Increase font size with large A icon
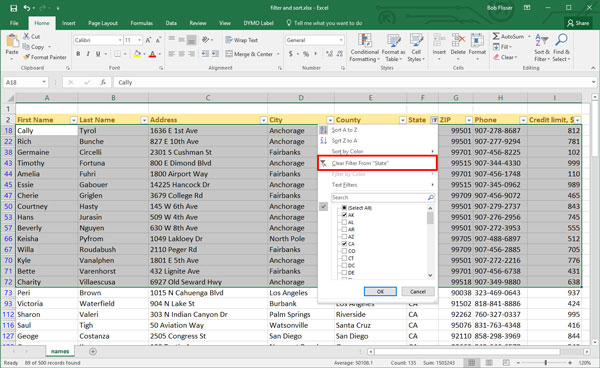The width and height of the screenshot is (600, 368). point(148,40)
